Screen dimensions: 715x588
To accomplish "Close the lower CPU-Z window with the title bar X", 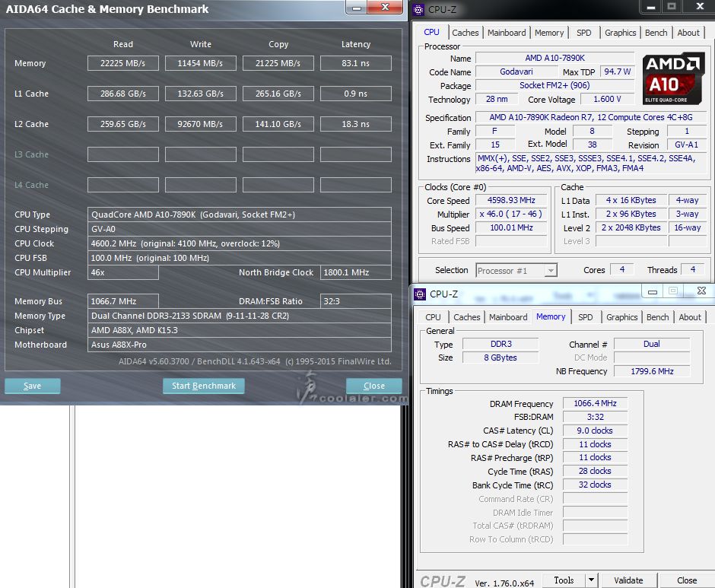I will (x=701, y=291).
